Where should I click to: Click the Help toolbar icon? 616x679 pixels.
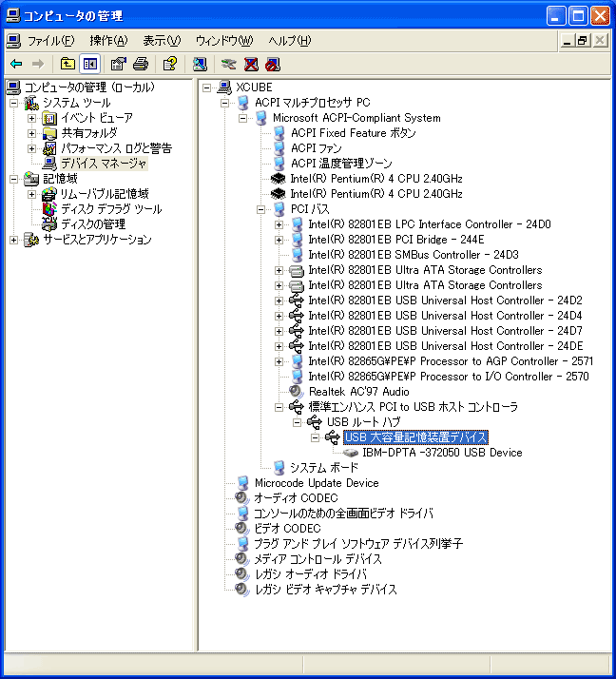[170, 64]
